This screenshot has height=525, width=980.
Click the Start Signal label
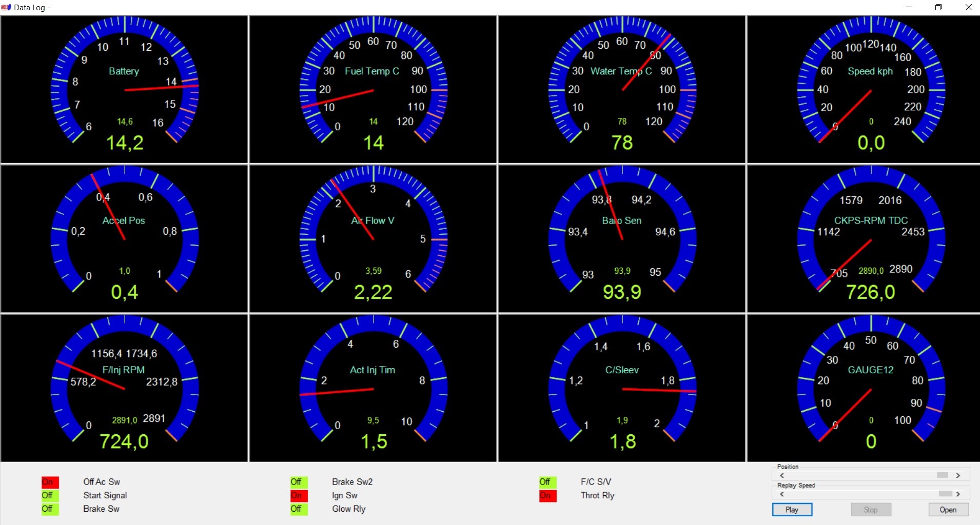click(105, 495)
